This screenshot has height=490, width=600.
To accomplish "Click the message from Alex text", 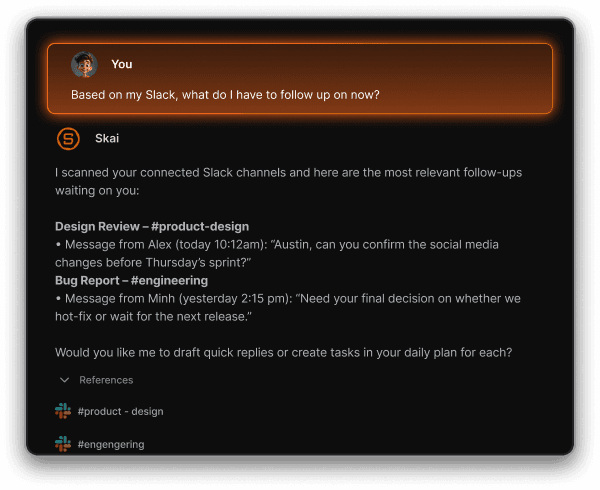I will click(x=277, y=253).
